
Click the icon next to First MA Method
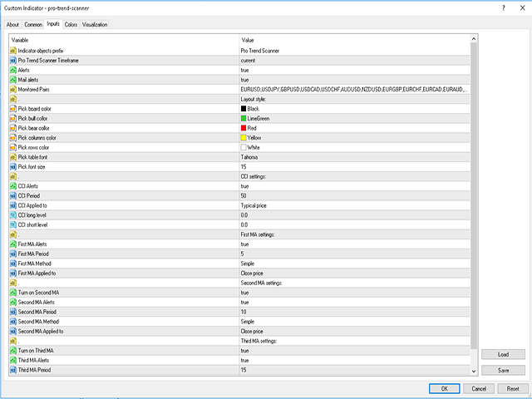click(13, 263)
